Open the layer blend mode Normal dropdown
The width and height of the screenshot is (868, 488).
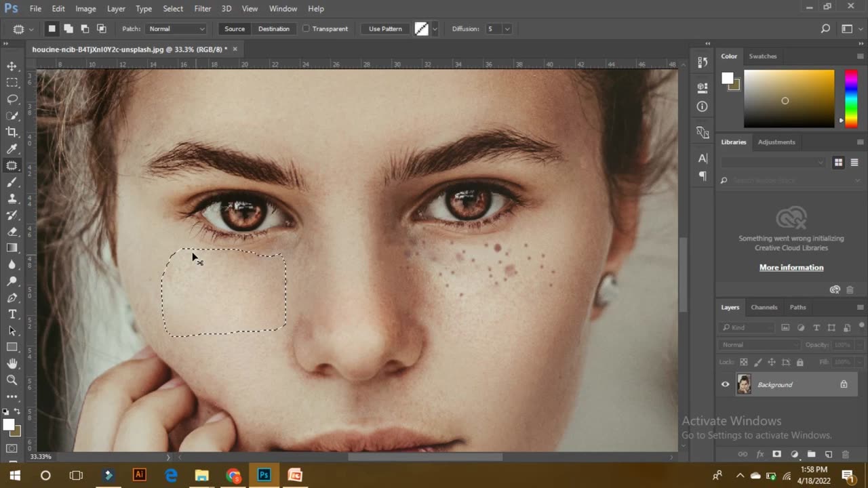coord(759,345)
